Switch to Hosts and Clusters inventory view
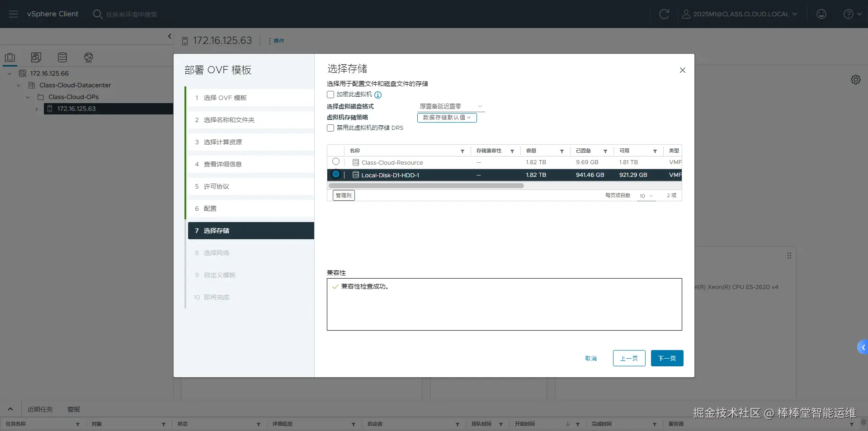Screen dimensions: 868x431 (x=10, y=57)
